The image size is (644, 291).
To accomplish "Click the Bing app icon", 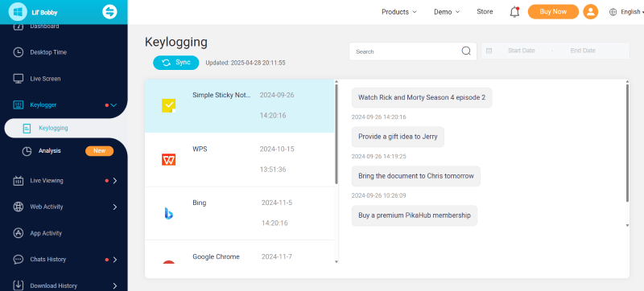I will pyautogui.click(x=168, y=213).
